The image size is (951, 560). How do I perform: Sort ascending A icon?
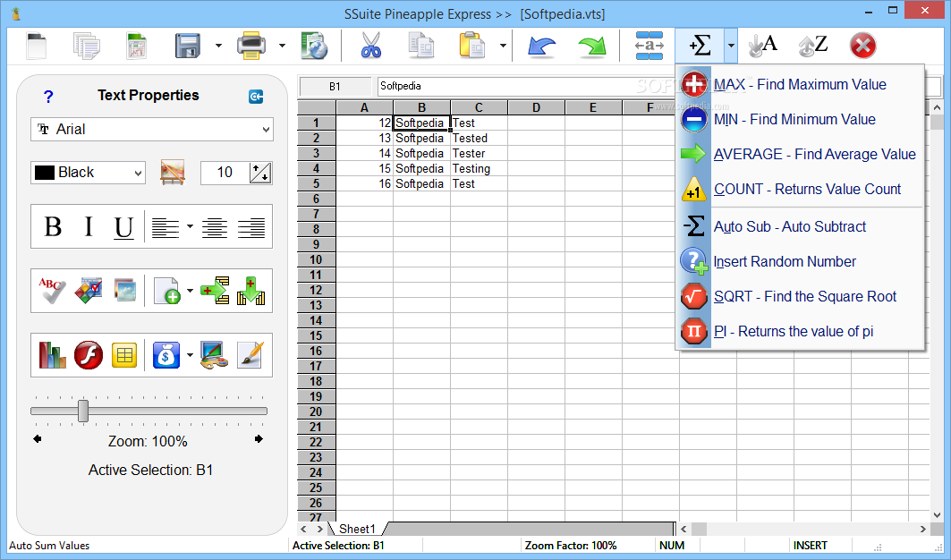[x=763, y=46]
